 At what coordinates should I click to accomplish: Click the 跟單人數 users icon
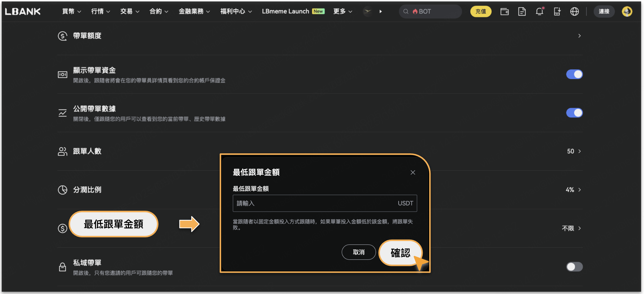coord(63,151)
